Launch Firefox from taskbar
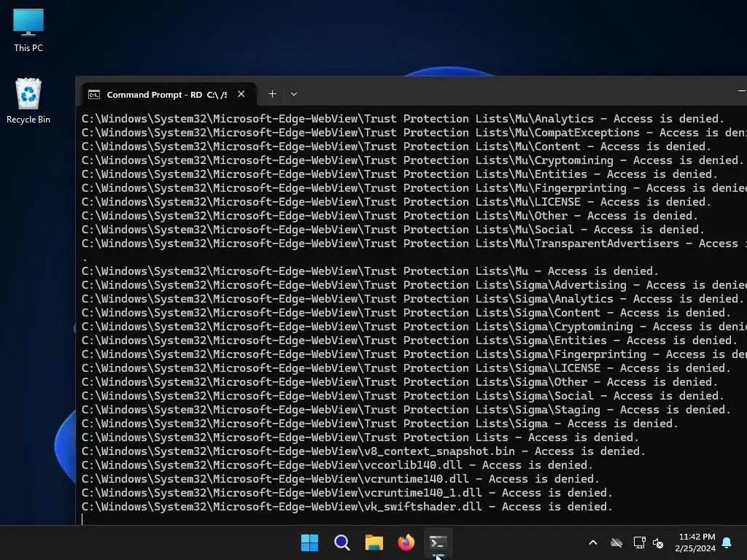Viewport: 747px width, 560px height. [x=406, y=542]
